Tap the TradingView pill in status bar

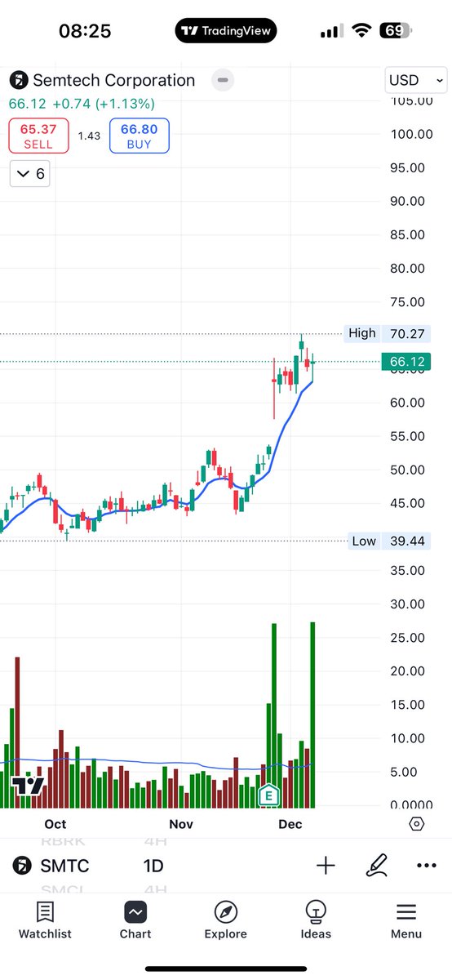tap(226, 31)
